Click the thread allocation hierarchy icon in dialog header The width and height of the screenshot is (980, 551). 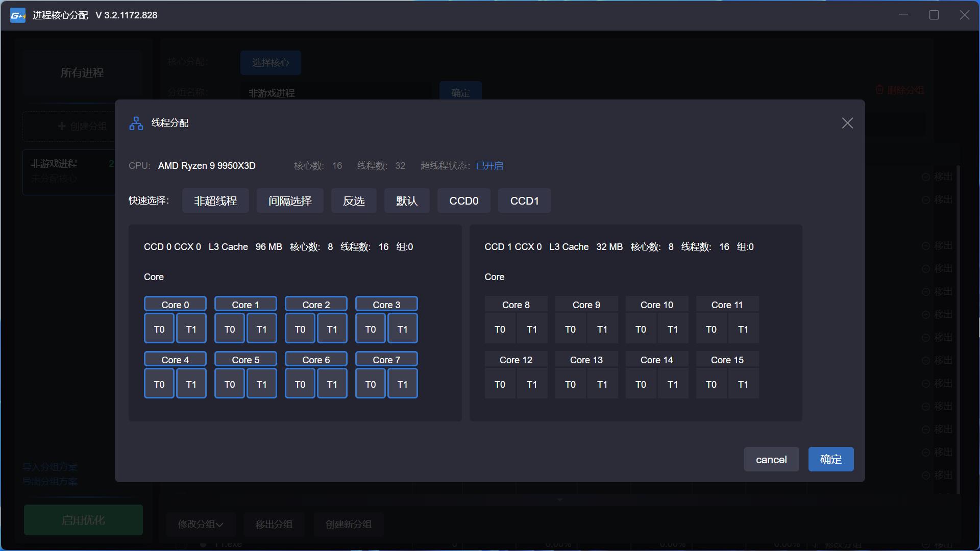pos(136,123)
